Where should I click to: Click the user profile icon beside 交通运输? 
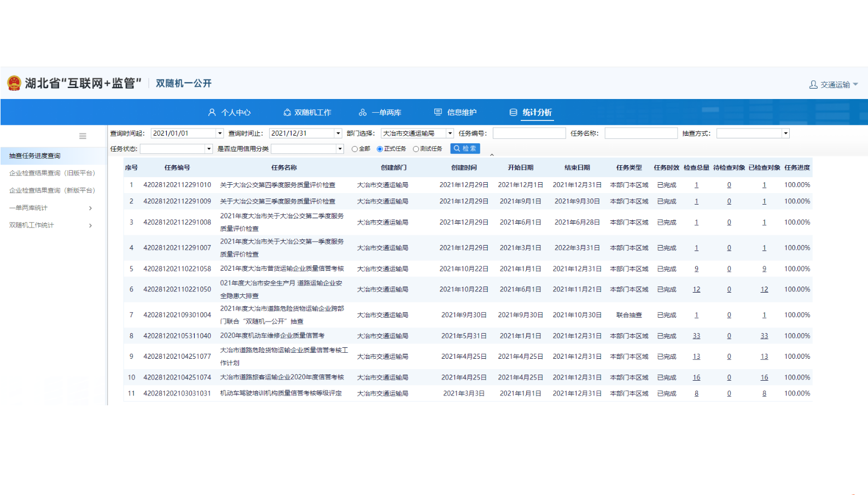(813, 85)
